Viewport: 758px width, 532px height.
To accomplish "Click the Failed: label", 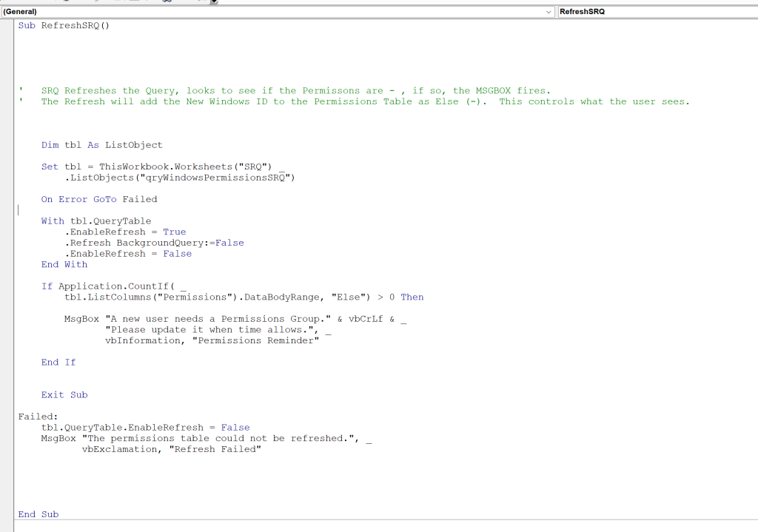I will click(x=38, y=417).
